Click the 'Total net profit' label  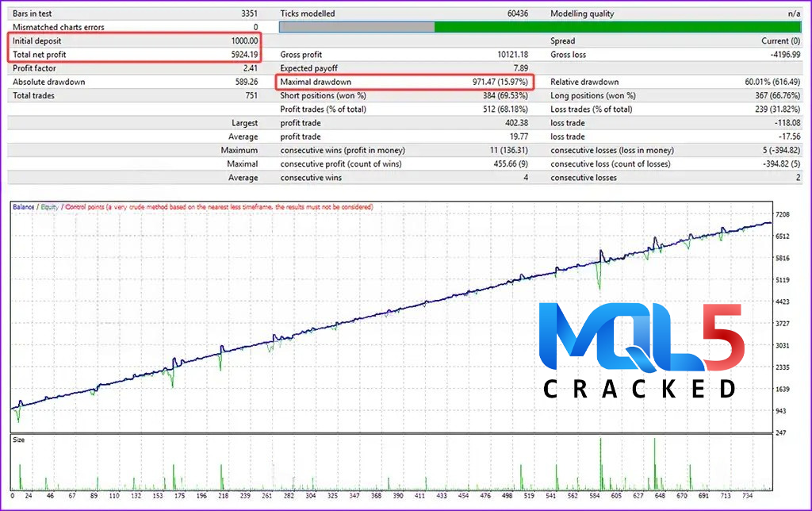pyautogui.click(x=40, y=55)
